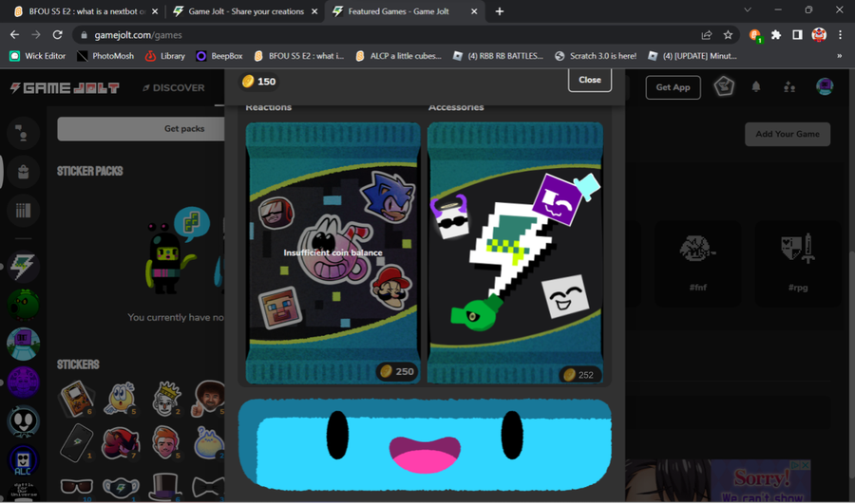Reload the current page
Image resolution: width=855 pixels, height=504 pixels.
(57, 35)
